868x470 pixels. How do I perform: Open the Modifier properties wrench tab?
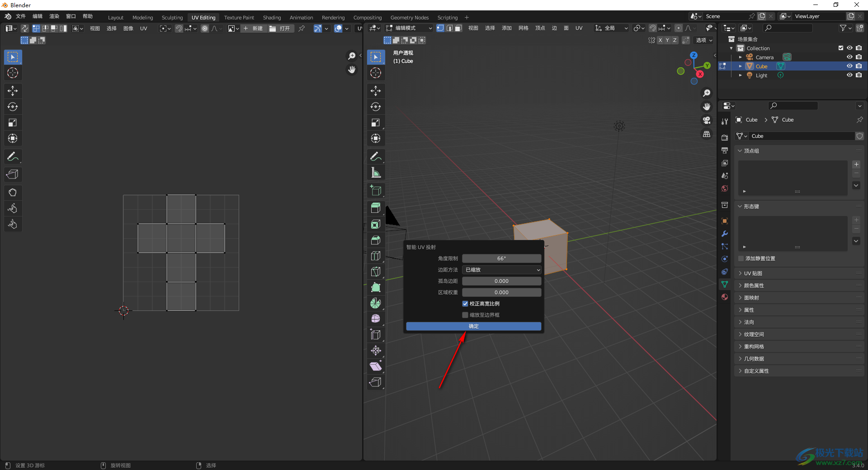coord(725,234)
